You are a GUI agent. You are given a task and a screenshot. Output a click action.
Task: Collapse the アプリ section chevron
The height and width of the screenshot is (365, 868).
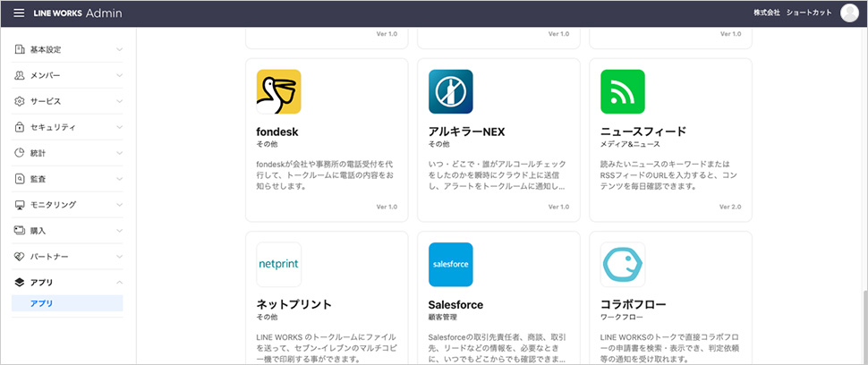tap(119, 283)
